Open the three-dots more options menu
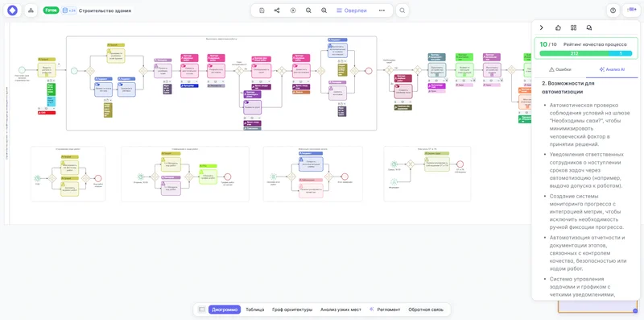The width and height of the screenshot is (644, 320). (382, 10)
